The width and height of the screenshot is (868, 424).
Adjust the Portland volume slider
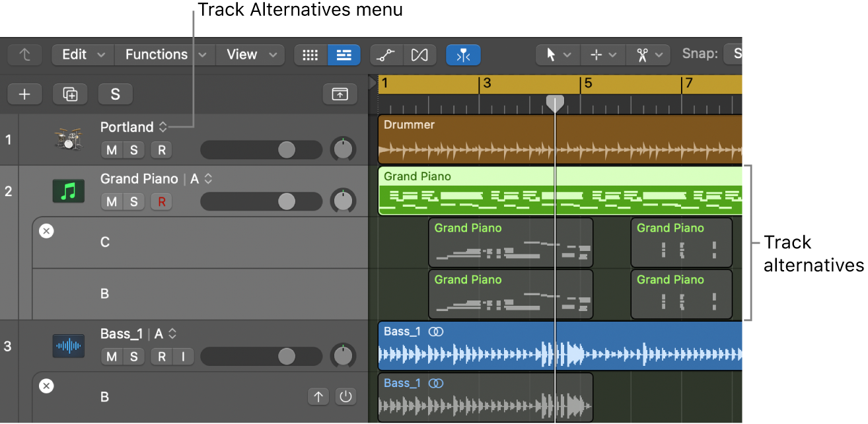261,150
